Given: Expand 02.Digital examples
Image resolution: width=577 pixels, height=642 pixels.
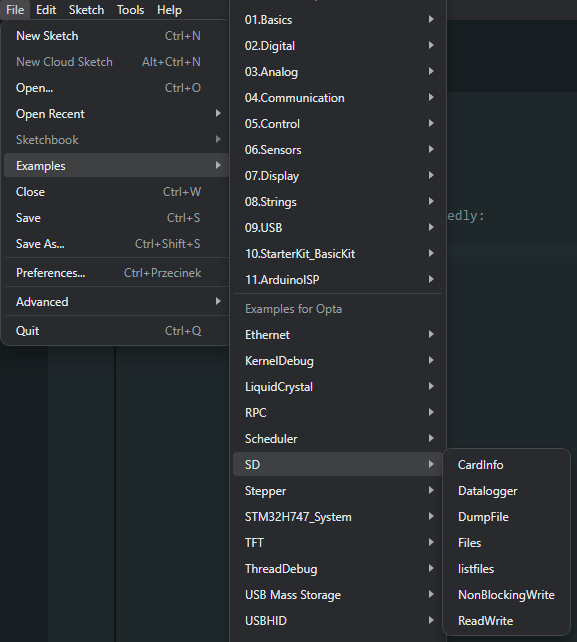Looking at the screenshot, I should point(338,46).
